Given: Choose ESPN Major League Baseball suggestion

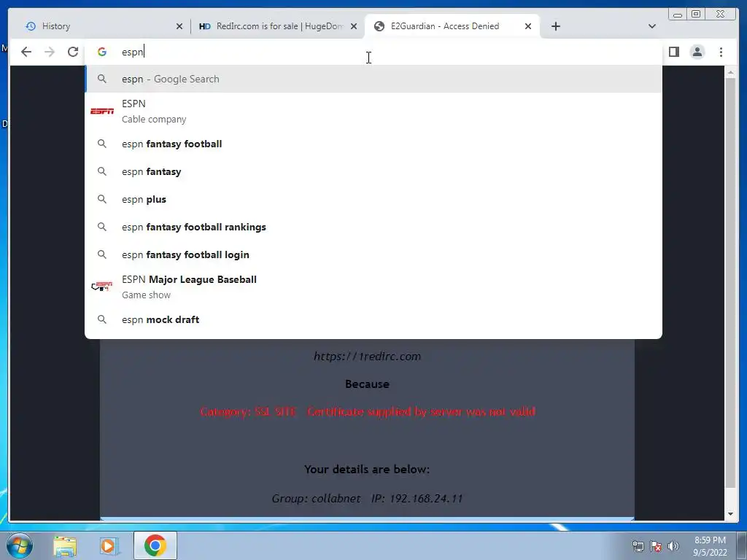Looking at the screenshot, I should coord(373,287).
